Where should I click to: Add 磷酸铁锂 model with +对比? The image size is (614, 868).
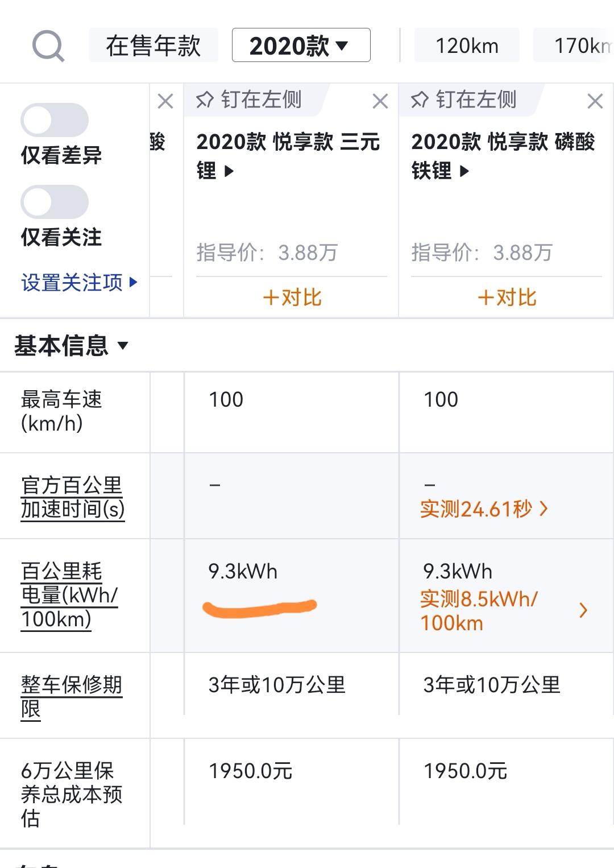click(x=507, y=297)
